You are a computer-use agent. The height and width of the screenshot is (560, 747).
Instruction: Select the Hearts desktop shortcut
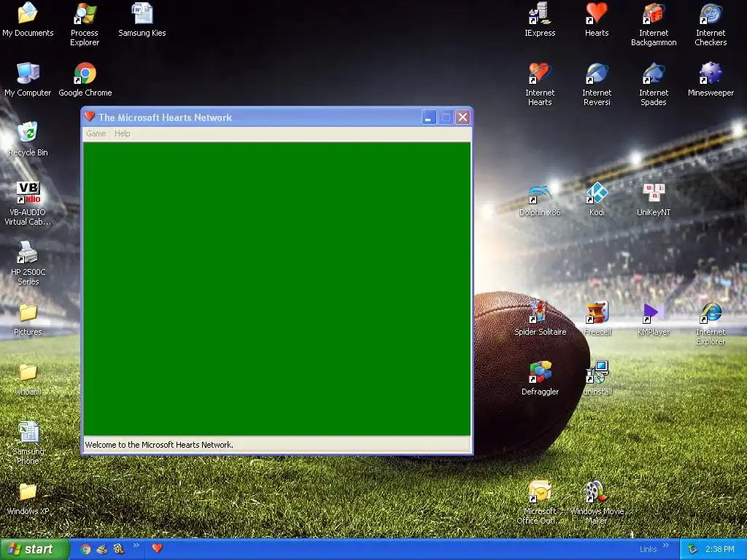(x=597, y=20)
